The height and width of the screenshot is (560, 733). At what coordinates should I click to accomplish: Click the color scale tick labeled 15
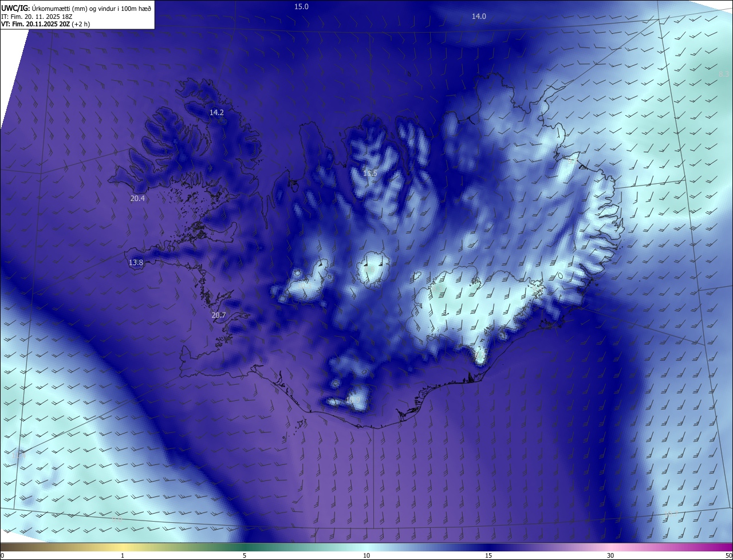click(x=488, y=556)
